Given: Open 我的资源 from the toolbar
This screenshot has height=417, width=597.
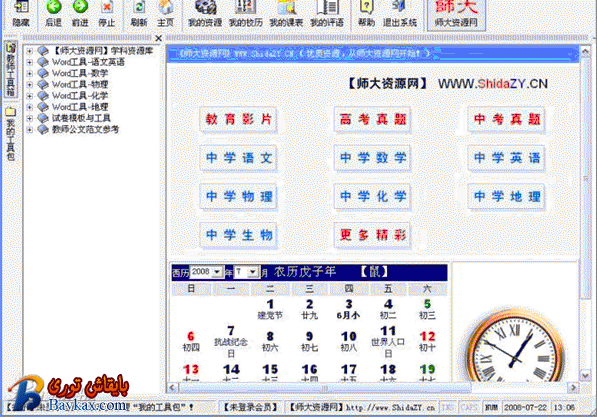Looking at the screenshot, I should coord(205,13).
